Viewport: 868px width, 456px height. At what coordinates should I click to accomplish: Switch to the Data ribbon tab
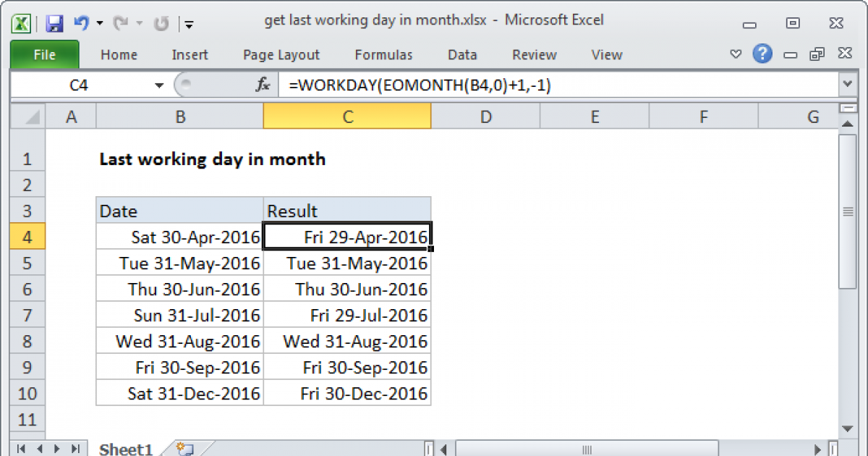coord(461,54)
